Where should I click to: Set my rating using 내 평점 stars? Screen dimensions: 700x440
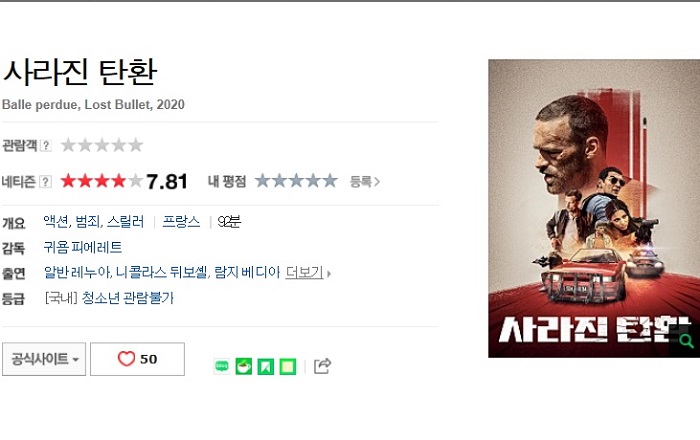coord(296,181)
